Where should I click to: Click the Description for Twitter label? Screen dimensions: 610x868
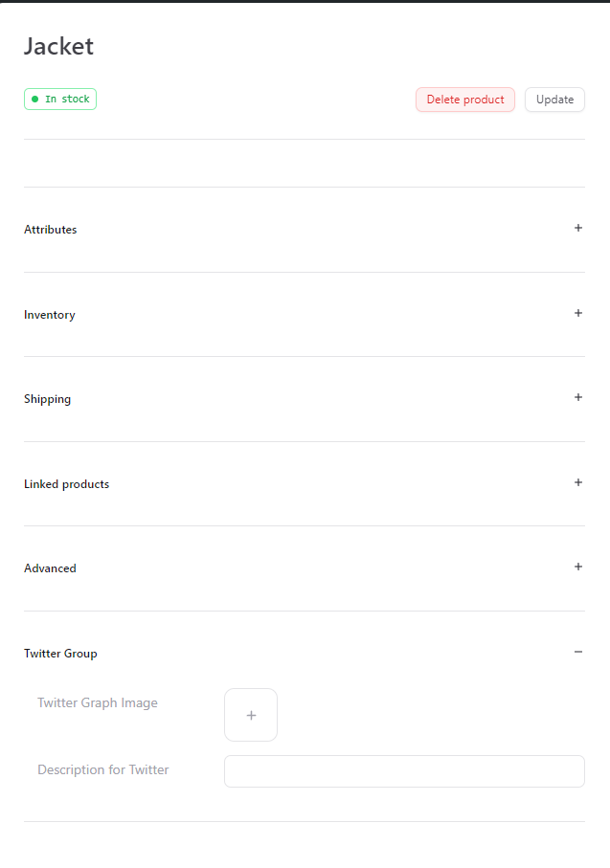point(103,769)
